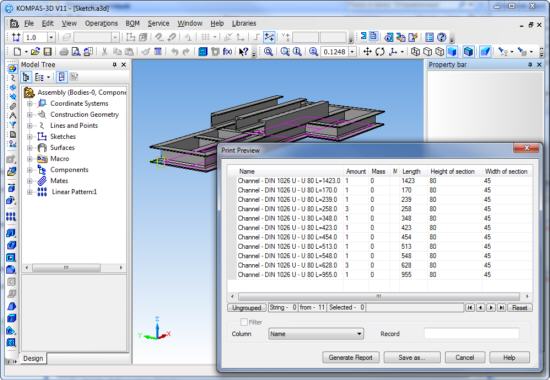Click the Name column header in the table
The width and height of the screenshot is (550, 380).
coord(247,171)
